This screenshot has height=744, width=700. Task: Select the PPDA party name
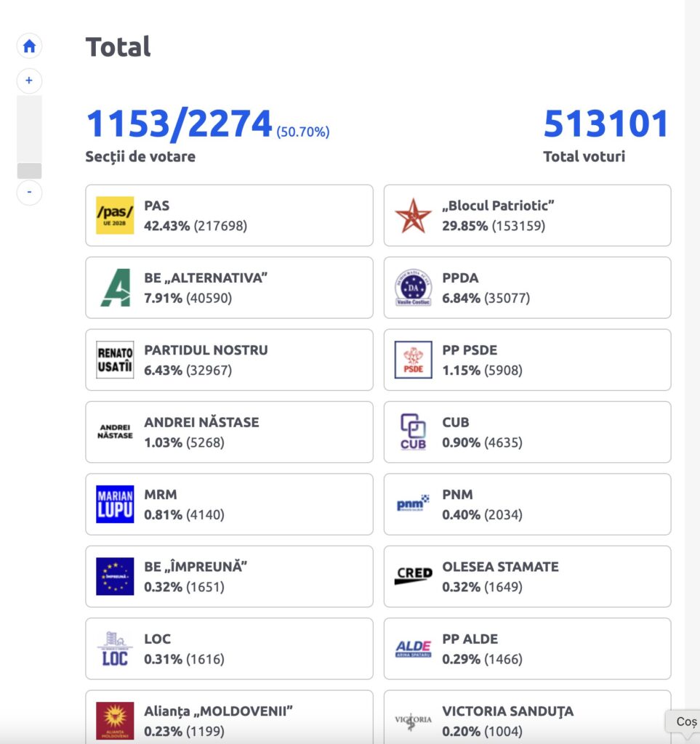[460, 278]
